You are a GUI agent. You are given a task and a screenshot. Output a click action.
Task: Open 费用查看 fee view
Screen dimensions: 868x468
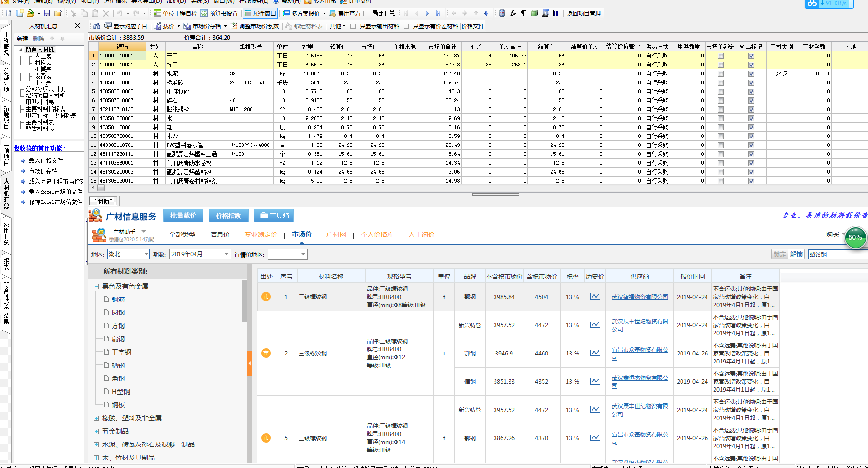345,13
